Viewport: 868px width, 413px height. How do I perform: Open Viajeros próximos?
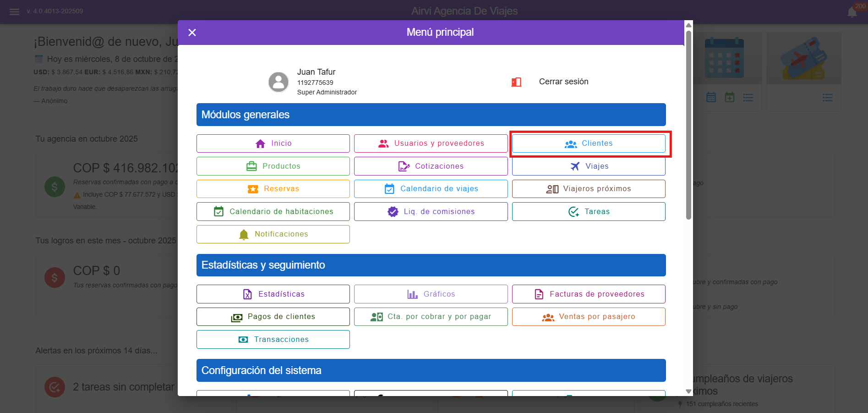coord(589,189)
